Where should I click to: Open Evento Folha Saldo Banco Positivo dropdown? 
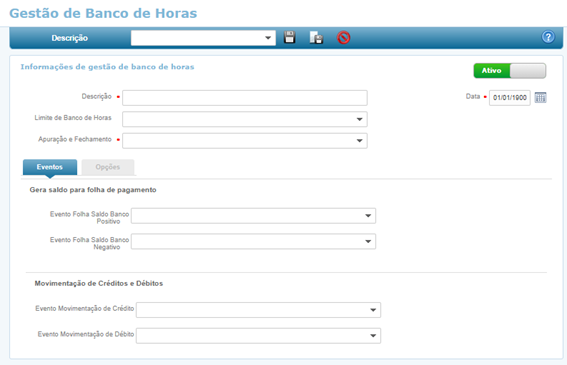point(253,216)
